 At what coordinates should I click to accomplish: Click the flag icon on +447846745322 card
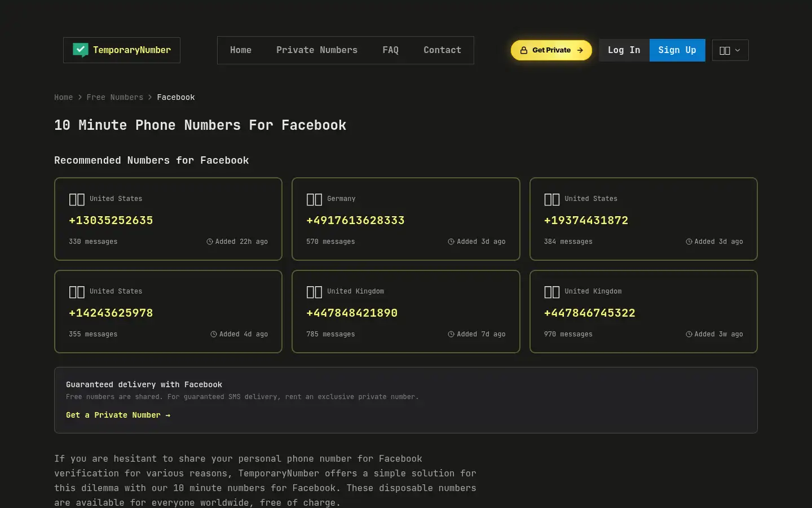click(x=552, y=292)
